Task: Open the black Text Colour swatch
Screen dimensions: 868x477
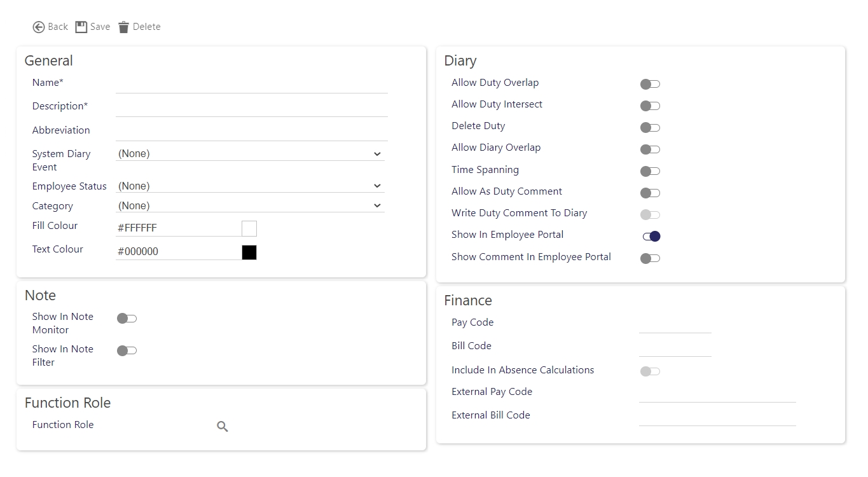Action: (249, 252)
